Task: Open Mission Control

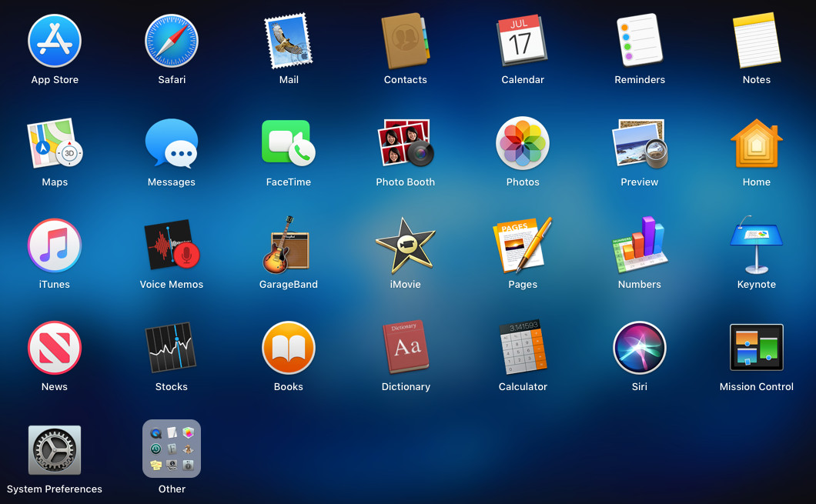Action: coord(757,348)
